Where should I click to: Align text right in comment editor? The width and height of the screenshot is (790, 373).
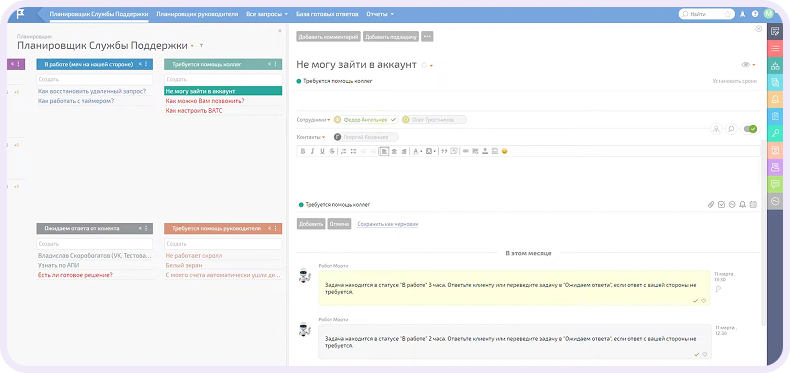point(404,151)
